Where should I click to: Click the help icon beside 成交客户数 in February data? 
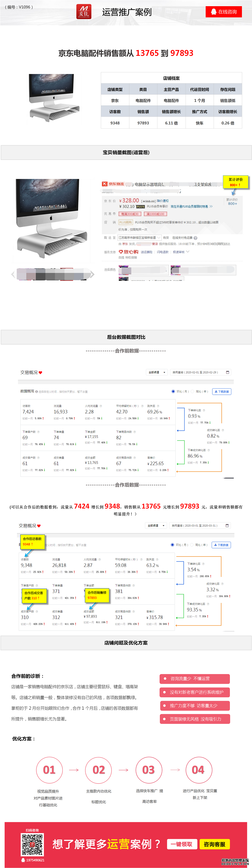[x=38, y=458]
